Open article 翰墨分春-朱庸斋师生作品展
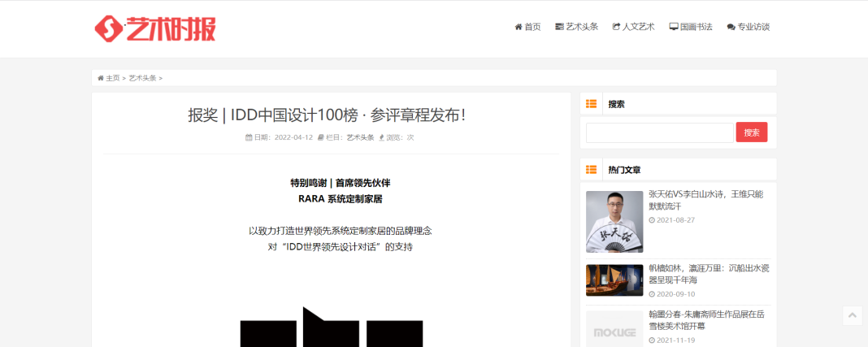The width and height of the screenshot is (868, 347). (707, 320)
